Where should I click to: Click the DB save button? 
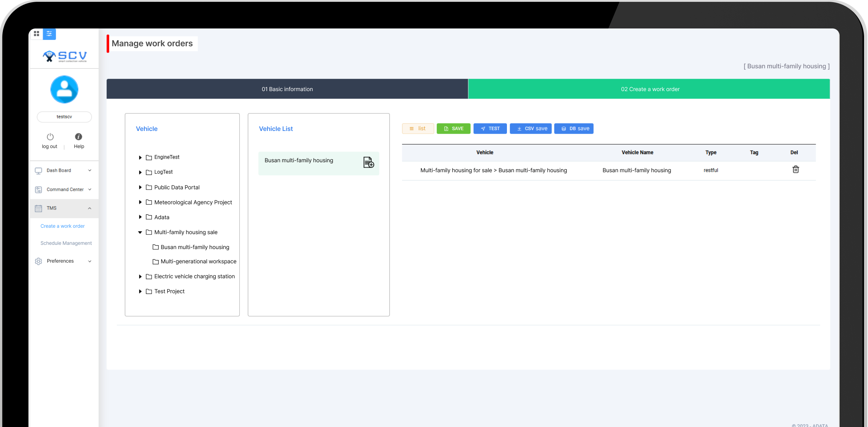[x=574, y=128]
